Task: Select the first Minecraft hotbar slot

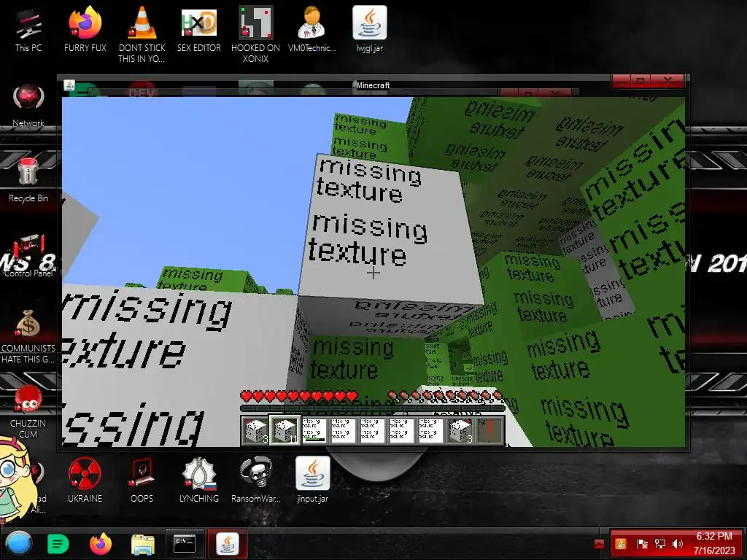Action: pyautogui.click(x=256, y=430)
